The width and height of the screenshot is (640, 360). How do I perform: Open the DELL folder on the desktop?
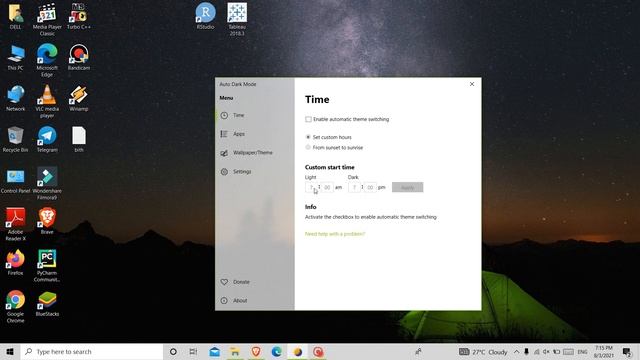tap(16, 16)
